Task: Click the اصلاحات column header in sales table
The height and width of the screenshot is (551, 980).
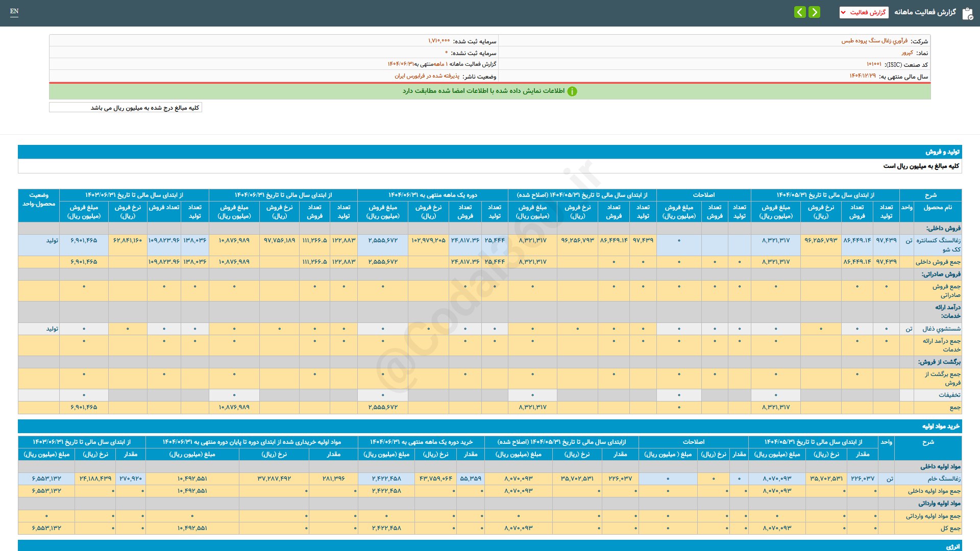Action: click(x=703, y=195)
